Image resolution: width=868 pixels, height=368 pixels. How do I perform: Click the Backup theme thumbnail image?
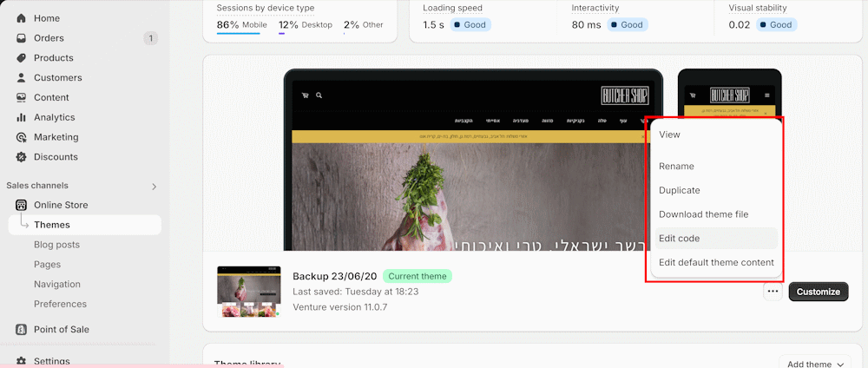248,292
